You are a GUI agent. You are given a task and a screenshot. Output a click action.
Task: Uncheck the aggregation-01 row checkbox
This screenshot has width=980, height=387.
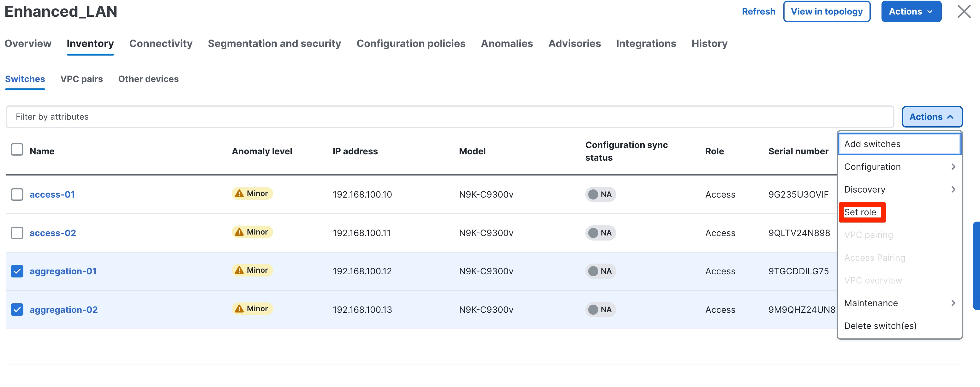click(x=17, y=271)
